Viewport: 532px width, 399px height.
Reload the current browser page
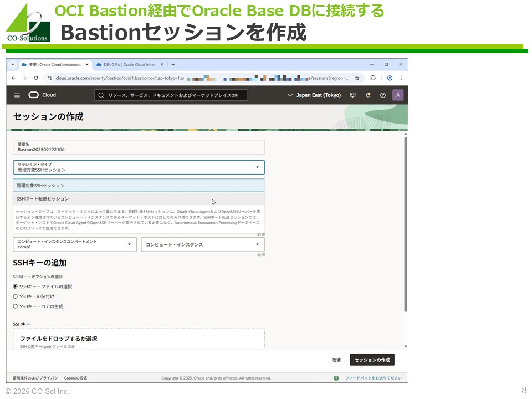pos(36,78)
